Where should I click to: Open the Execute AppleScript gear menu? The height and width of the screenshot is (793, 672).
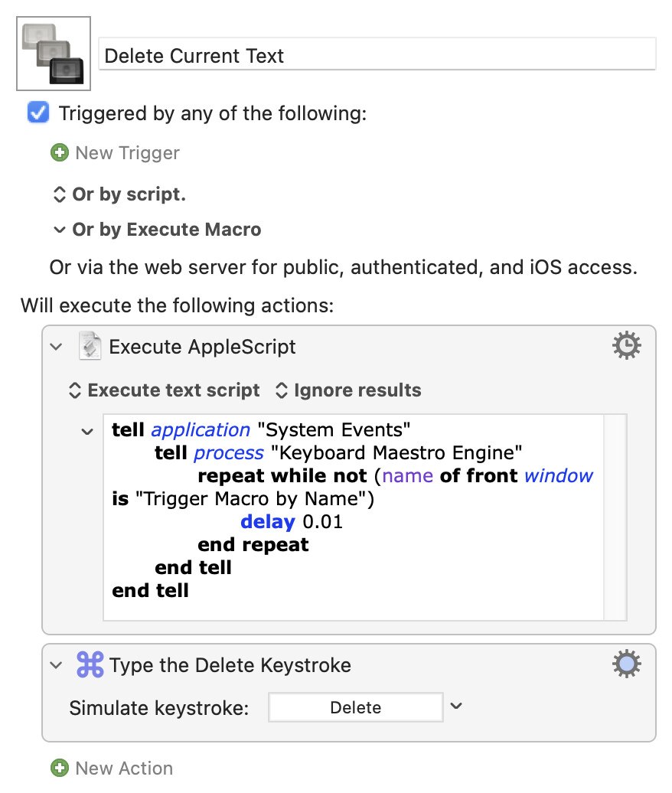click(x=627, y=347)
